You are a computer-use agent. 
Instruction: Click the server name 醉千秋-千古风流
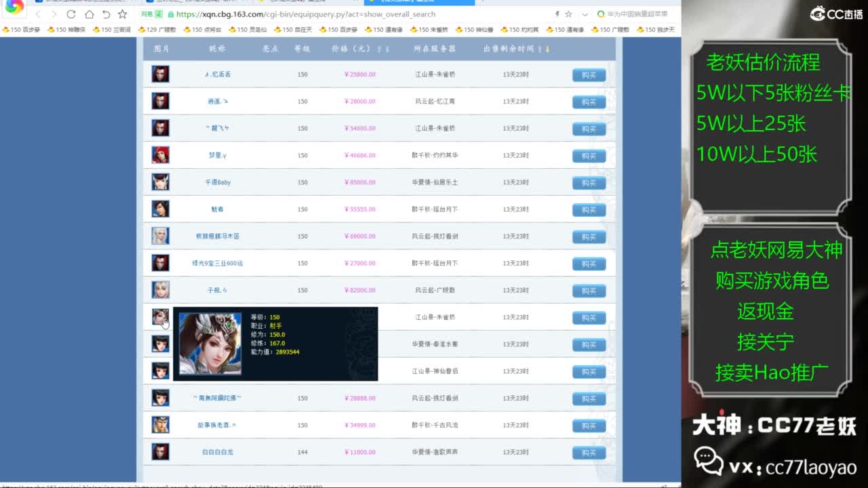[435, 425]
